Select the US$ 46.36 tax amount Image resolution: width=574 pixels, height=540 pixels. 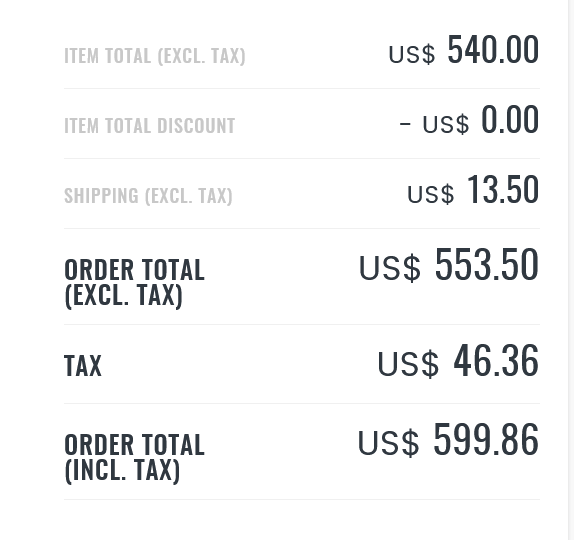point(458,361)
